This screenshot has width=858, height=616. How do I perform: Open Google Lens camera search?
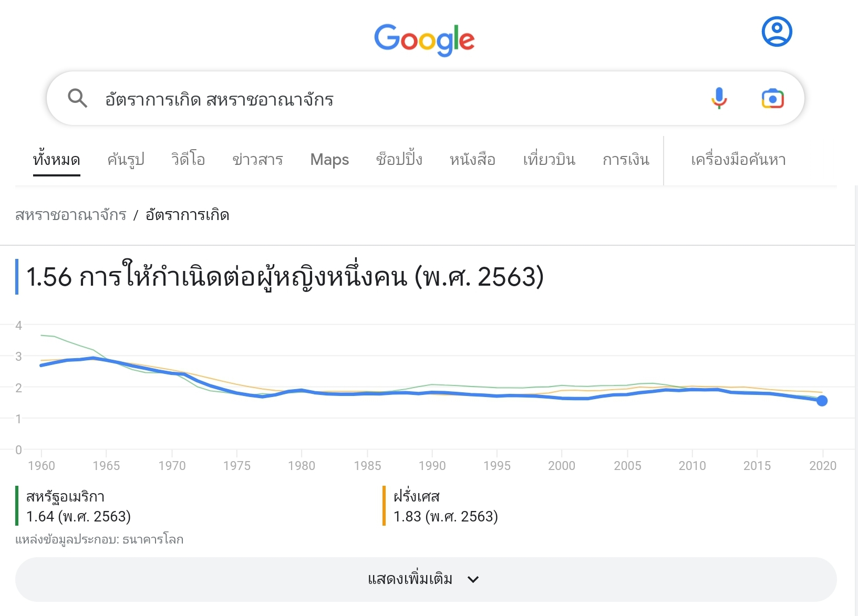pos(772,98)
